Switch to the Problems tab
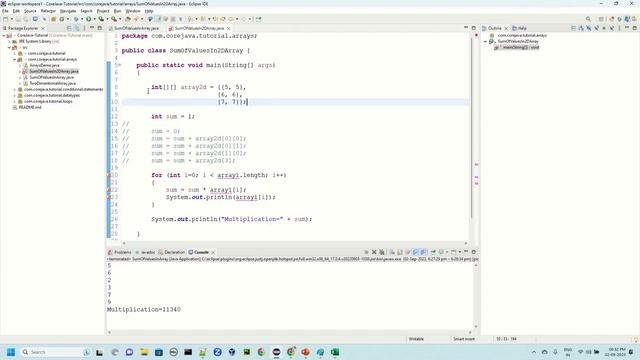The image size is (640, 360). pyautogui.click(x=120, y=252)
